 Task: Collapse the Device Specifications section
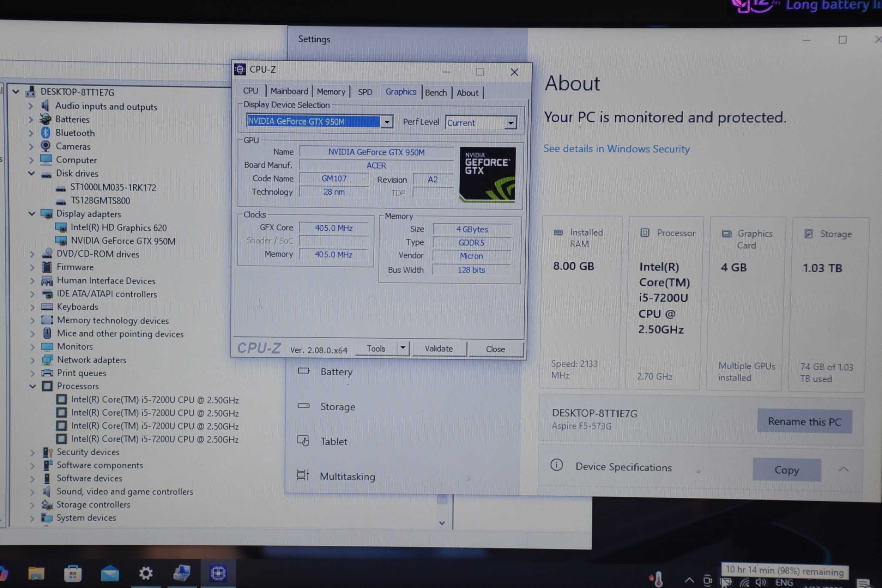pyautogui.click(x=844, y=469)
